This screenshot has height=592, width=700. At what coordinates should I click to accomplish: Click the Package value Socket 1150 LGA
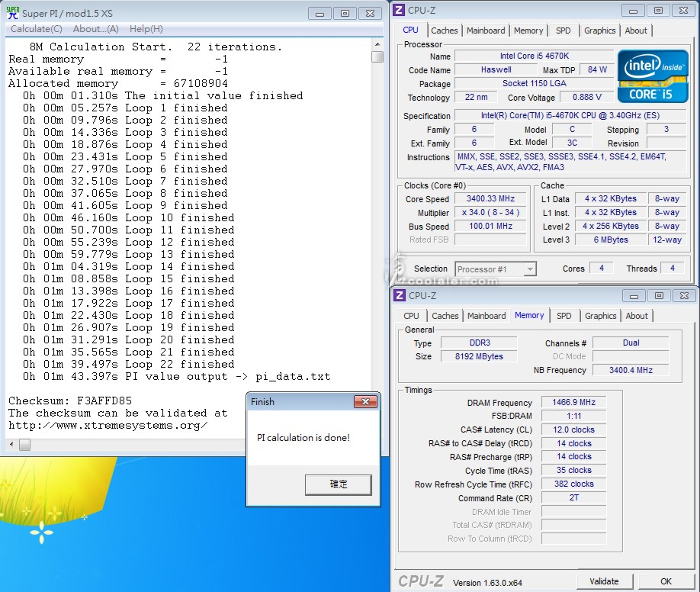(x=535, y=83)
